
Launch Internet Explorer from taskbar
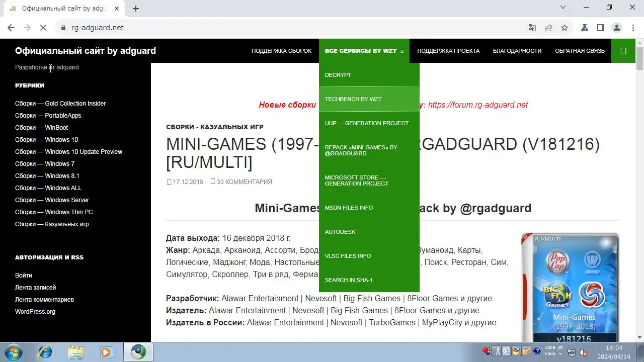pos(45,352)
